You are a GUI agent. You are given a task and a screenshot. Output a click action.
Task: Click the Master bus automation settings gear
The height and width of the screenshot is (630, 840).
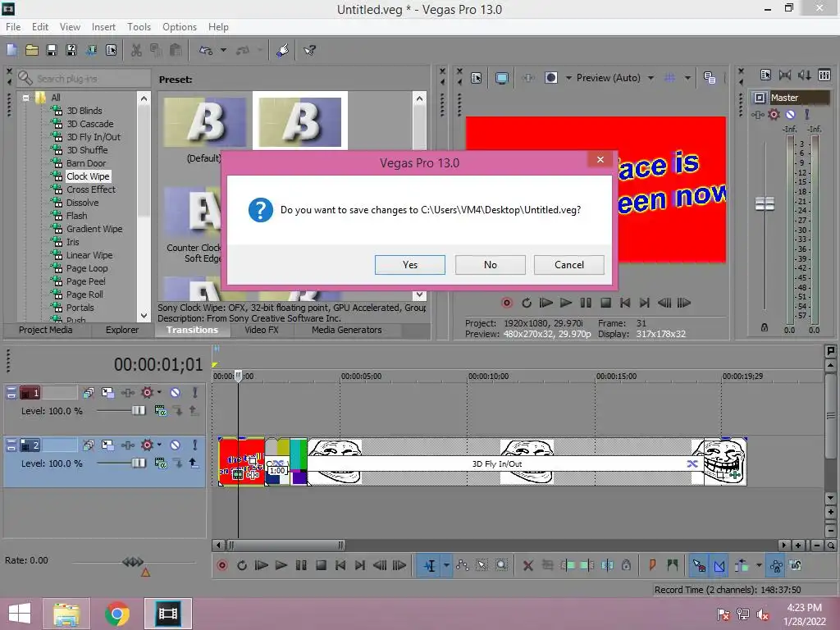click(774, 114)
